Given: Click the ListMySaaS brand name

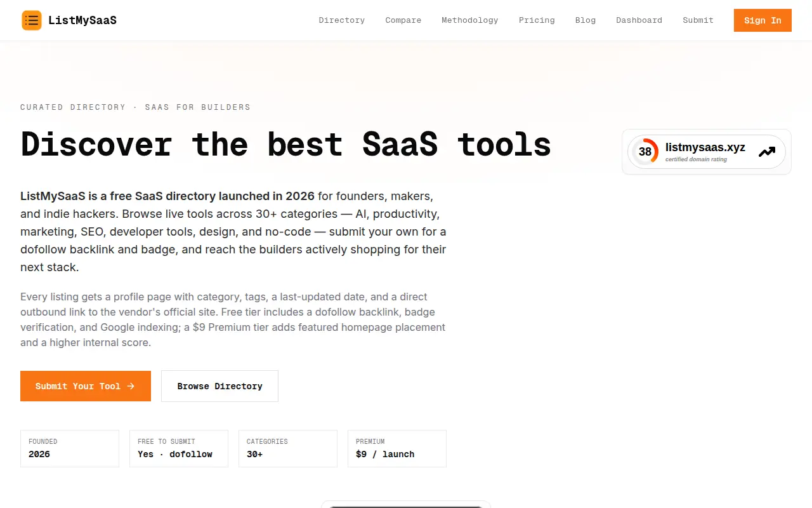Looking at the screenshot, I should tap(82, 20).
